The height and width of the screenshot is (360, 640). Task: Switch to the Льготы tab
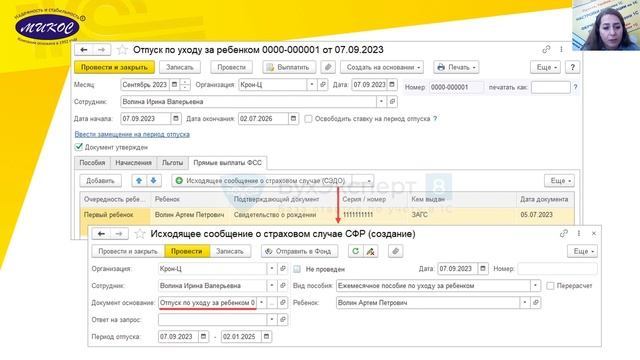pos(172,162)
